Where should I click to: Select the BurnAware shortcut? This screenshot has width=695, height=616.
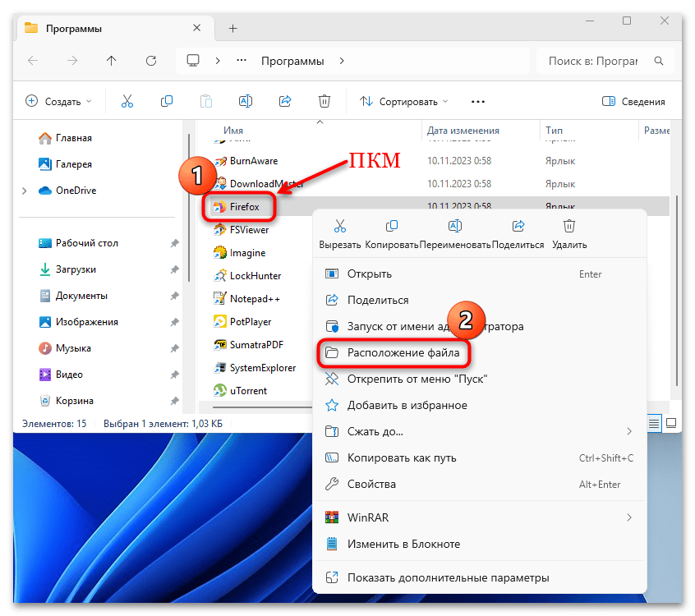(246, 161)
